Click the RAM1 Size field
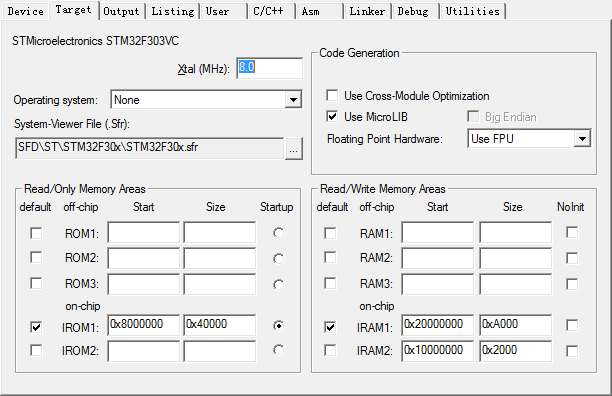Screen dimensions: 612x396 (x=515, y=232)
